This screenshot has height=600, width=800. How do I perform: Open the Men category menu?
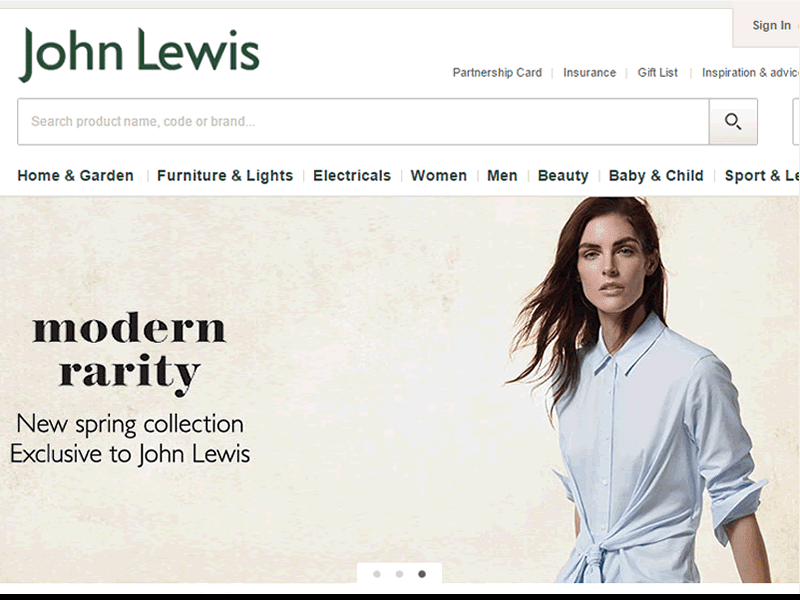(x=502, y=176)
